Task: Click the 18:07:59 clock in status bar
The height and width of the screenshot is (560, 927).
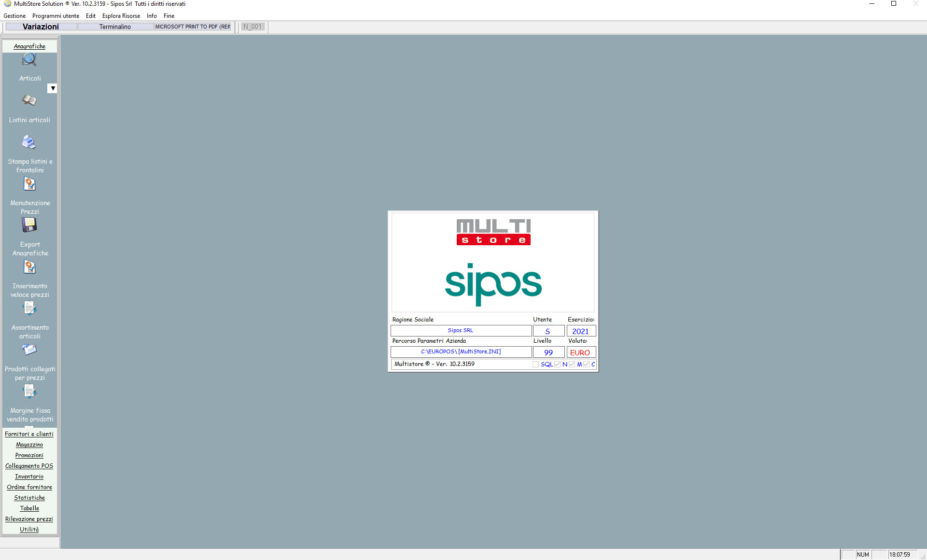Action: coord(900,555)
